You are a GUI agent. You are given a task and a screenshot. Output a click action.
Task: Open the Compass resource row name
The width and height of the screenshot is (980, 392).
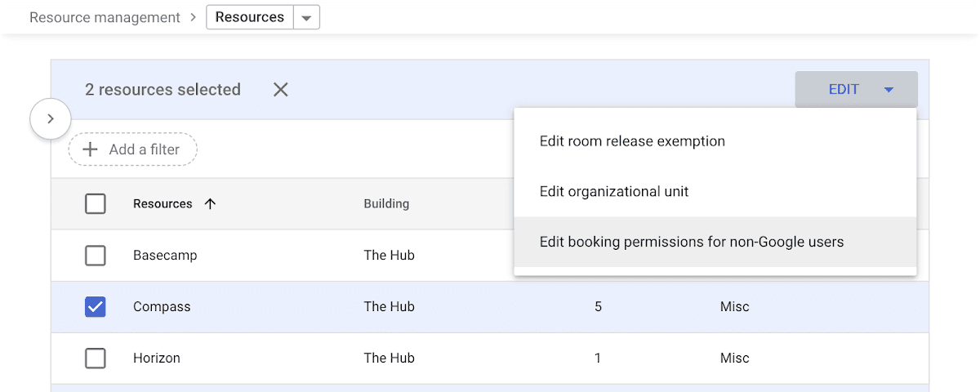point(162,307)
